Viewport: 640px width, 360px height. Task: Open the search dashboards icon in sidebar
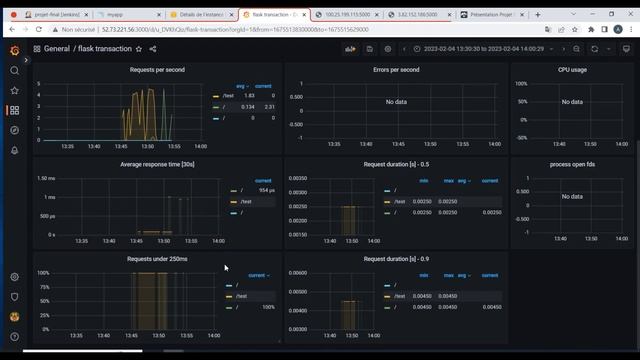pos(15,71)
